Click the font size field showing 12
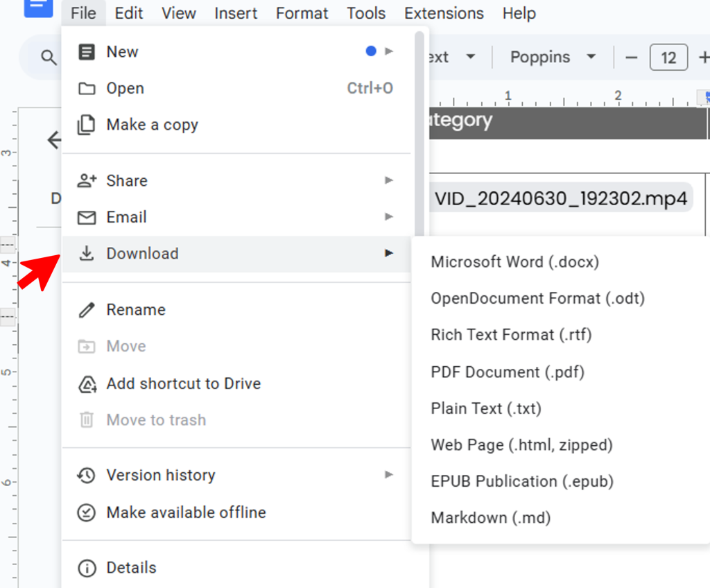The image size is (710, 588). tap(668, 58)
